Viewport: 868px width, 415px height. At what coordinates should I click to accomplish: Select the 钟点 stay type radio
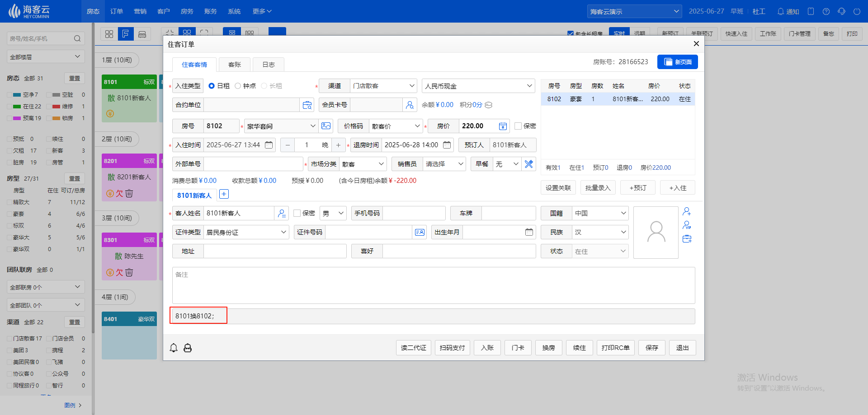[x=237, y=86]
